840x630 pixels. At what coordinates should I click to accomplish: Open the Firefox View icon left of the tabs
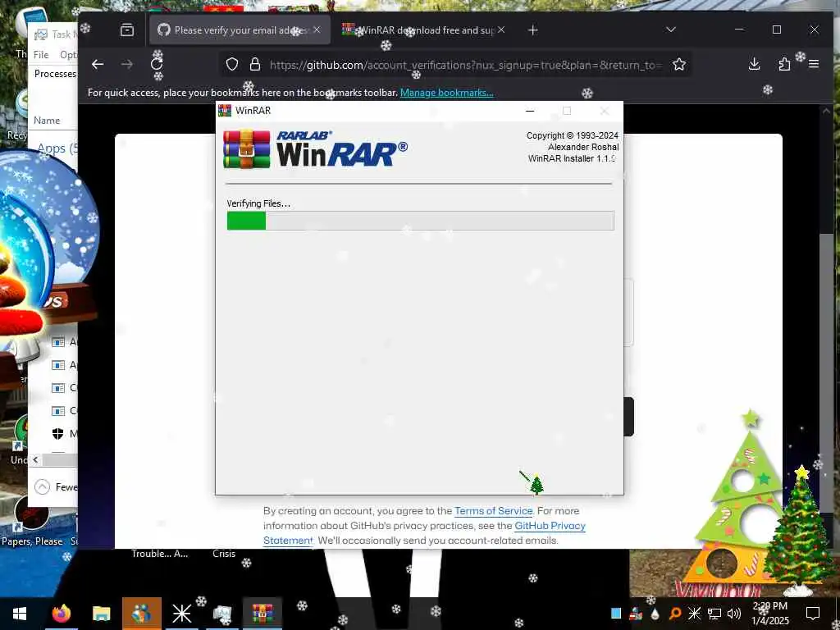pos(127,30)
